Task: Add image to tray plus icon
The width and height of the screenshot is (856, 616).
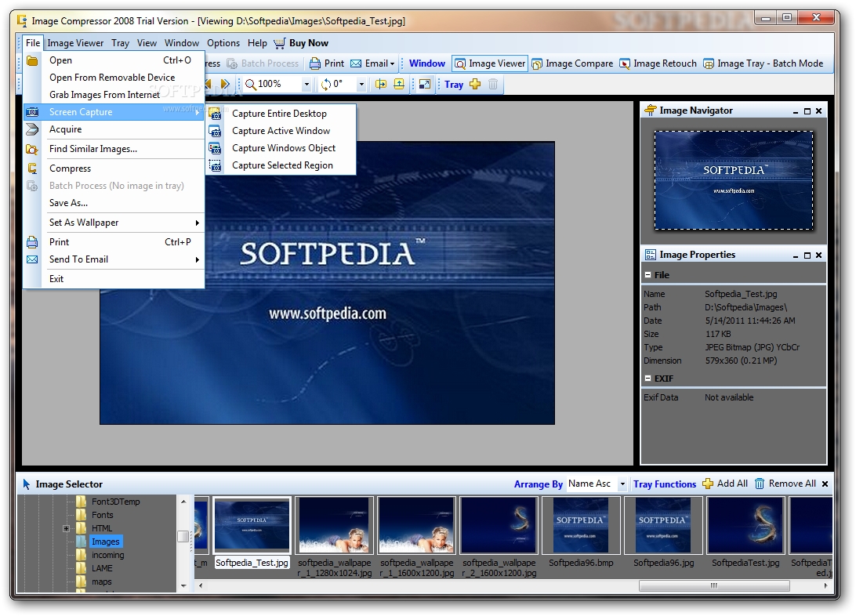Action: [x=475, y=84]
